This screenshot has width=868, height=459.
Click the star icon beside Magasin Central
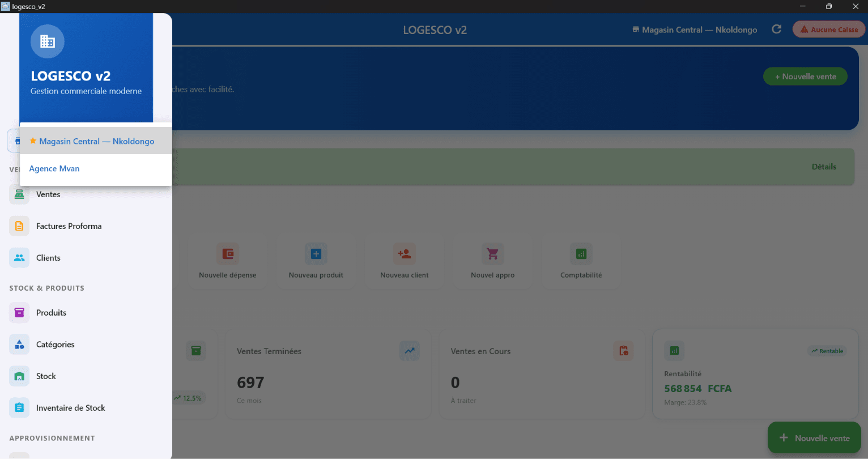click(x=33, y=141)
